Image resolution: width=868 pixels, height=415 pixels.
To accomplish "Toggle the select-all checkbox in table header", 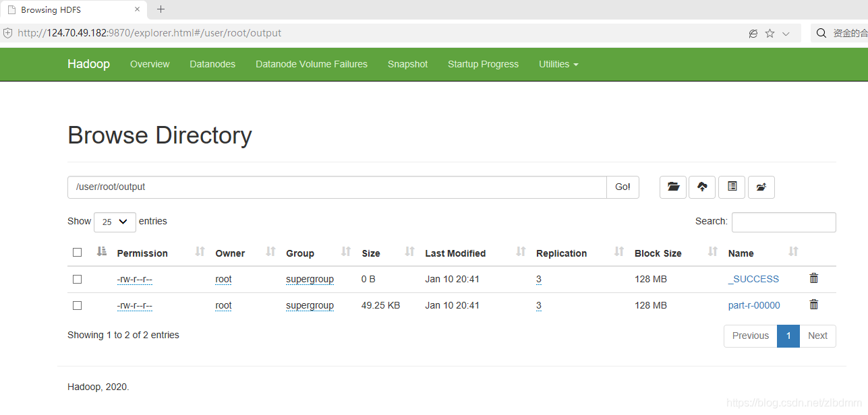I will pos(77,253).
